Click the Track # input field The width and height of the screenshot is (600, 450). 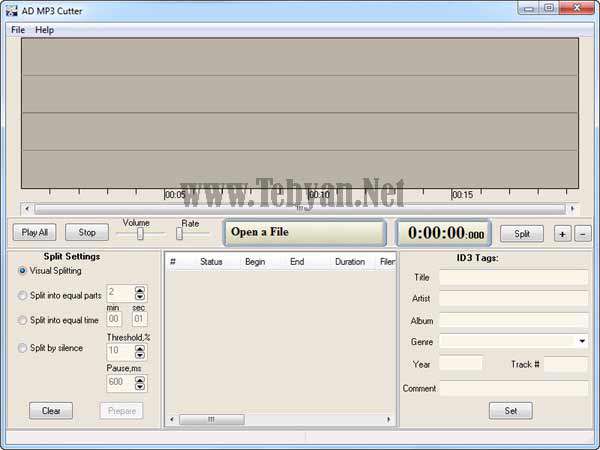pyautogui.click(x=566, y=364)
